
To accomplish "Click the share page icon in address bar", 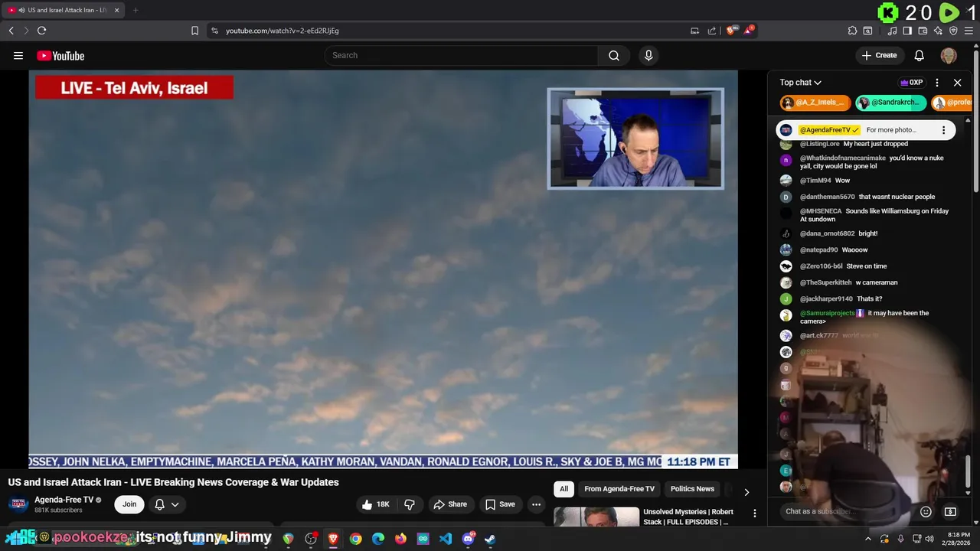I will tap(712, 31).
